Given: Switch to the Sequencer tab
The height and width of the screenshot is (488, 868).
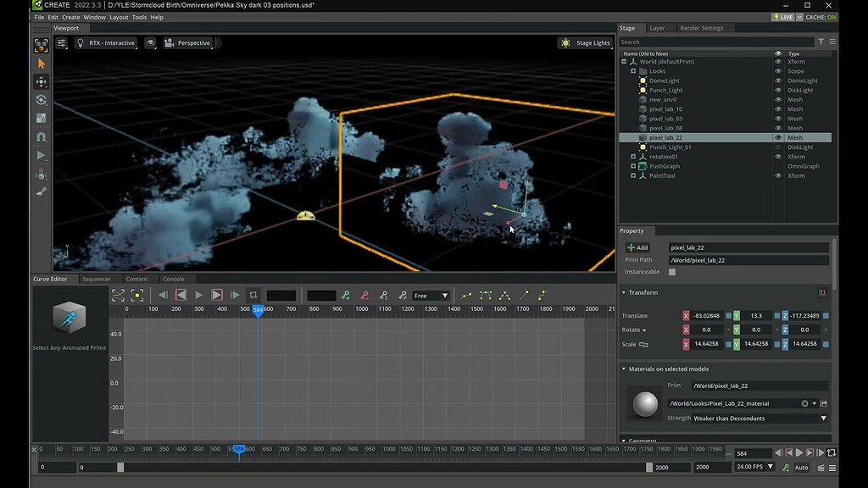Looking at the screenshot, I should tap(96, 279).
